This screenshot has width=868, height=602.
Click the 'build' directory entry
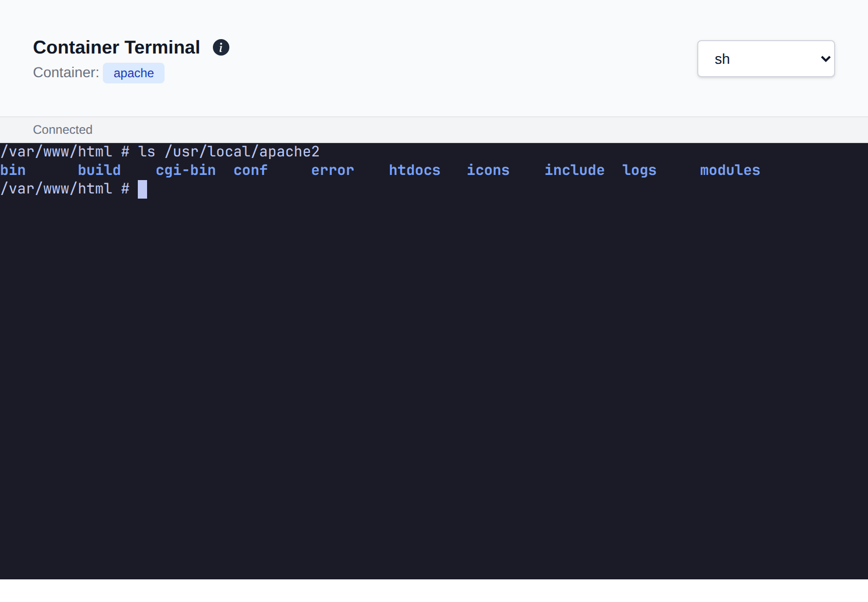pyautogui.click(x=99, y=170)
